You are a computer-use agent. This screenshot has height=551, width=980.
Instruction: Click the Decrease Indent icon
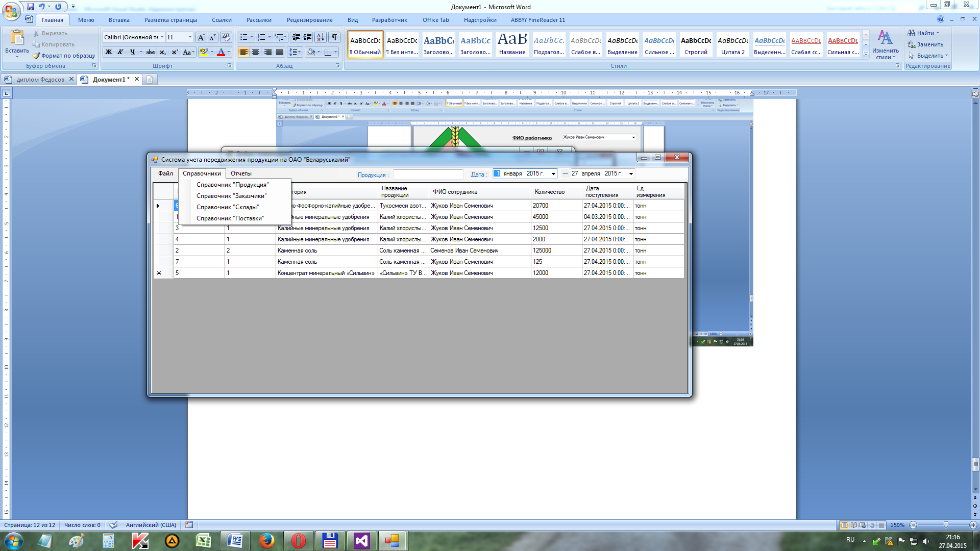(296, 37)
